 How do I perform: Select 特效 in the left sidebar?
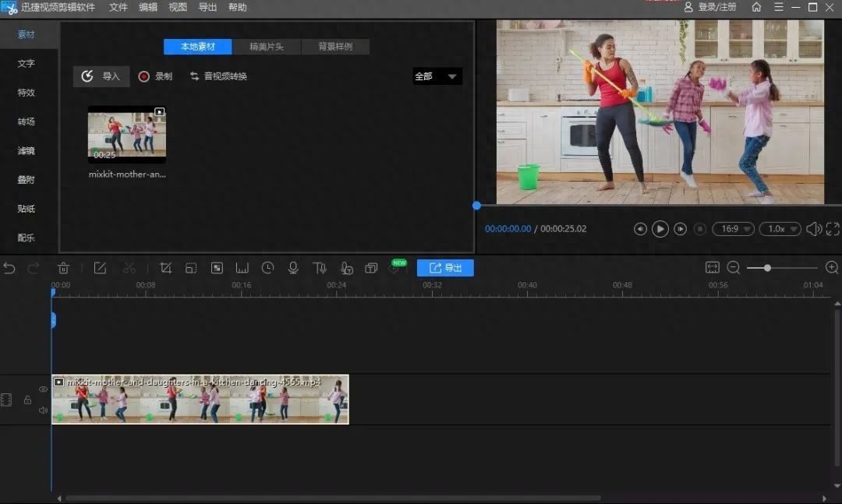click(27, 93)
